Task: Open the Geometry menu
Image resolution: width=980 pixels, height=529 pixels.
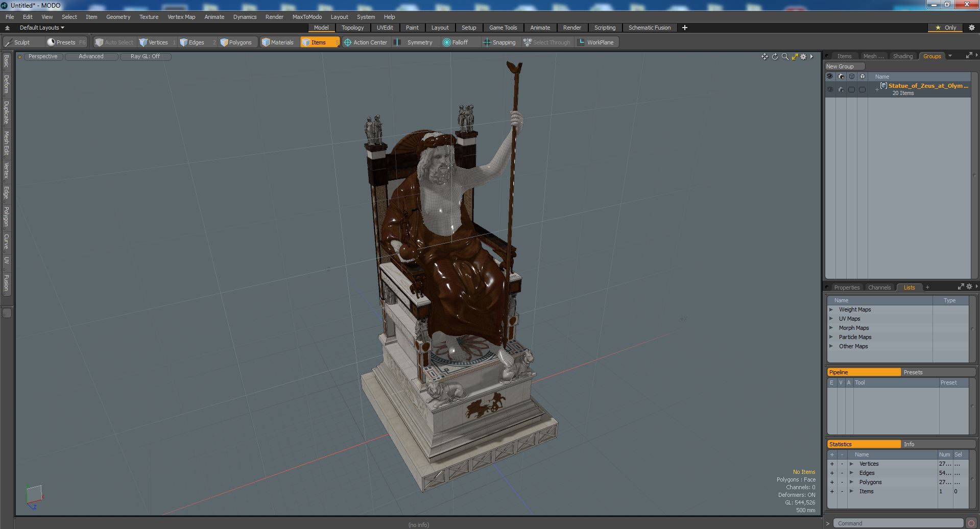Action: 118,17
